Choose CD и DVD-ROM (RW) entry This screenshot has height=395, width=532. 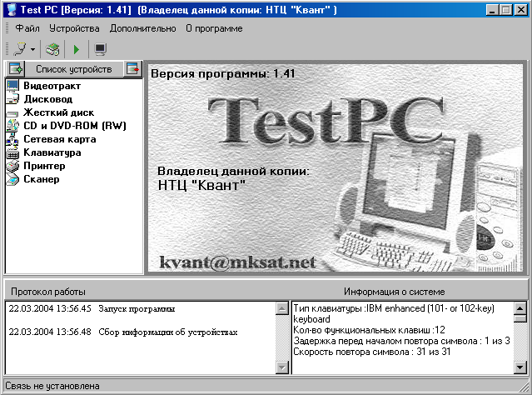tap(75, 126)
